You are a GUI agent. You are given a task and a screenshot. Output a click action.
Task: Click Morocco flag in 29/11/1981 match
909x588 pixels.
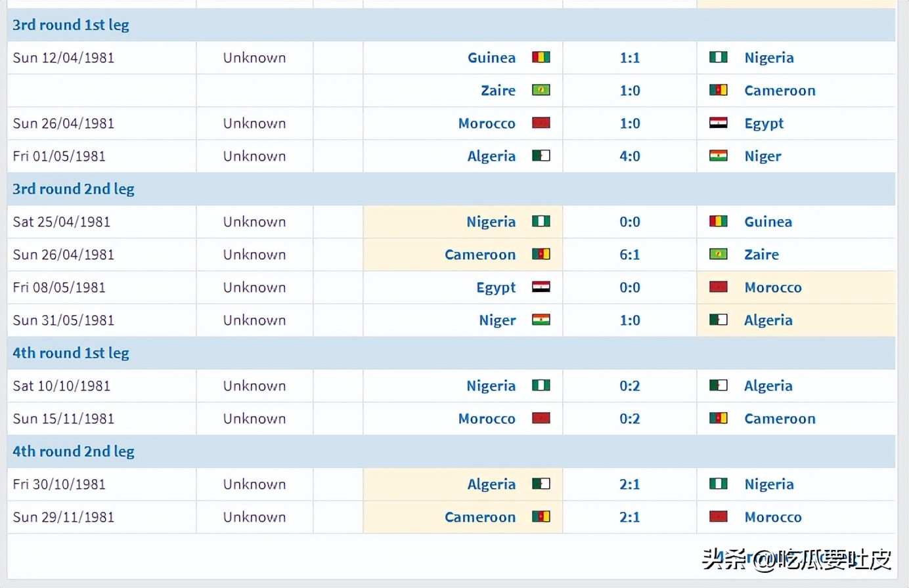(x=718, y=516)
